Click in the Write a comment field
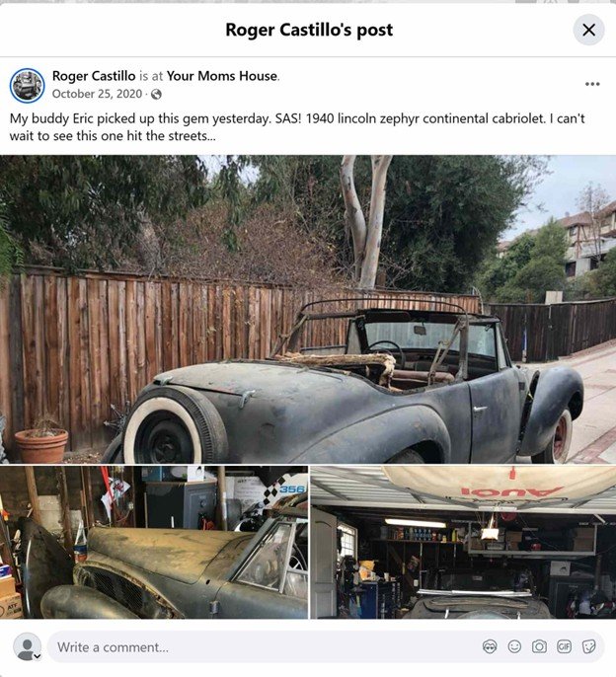This screenshot has width=616, height=677. click(x=326, y=646)
